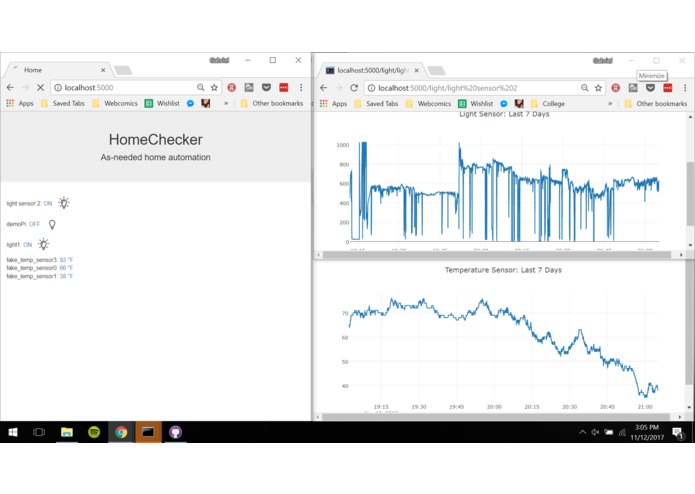This screenshot has width=695, height=494.
Task: Open fake_temp_sensor0 66 °F reading
Action: [x=66, y=268]
